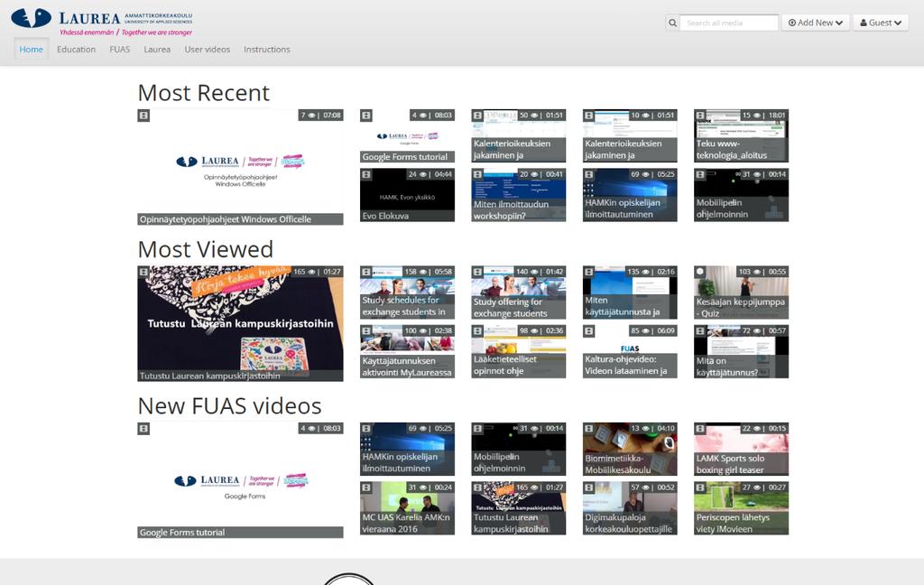The width and height of the screenshot is (924, 585).
Task: Click the media icon on the Digimakupaloja video
Action: (x=588, y=487)
